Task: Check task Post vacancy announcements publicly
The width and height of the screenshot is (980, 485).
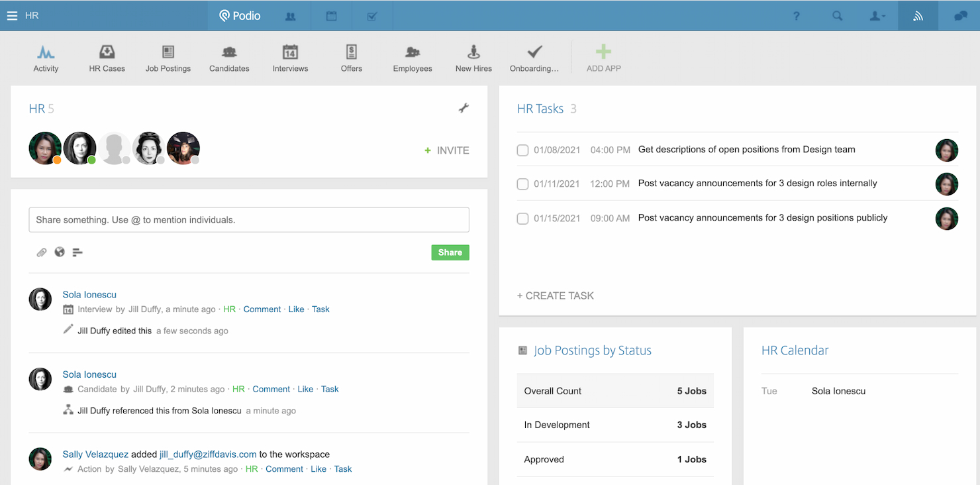Action: coord(522,219)
